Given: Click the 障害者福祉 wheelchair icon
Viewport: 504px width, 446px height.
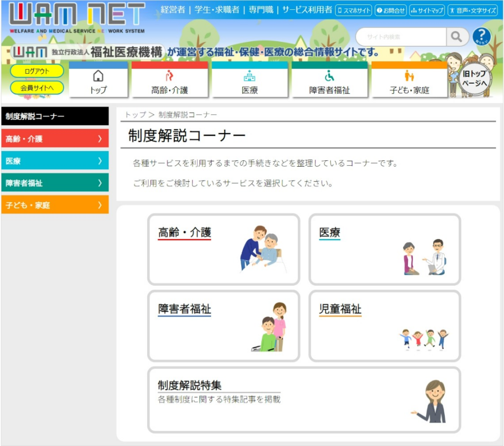Looking at the screenshot, I should point(328,77).
